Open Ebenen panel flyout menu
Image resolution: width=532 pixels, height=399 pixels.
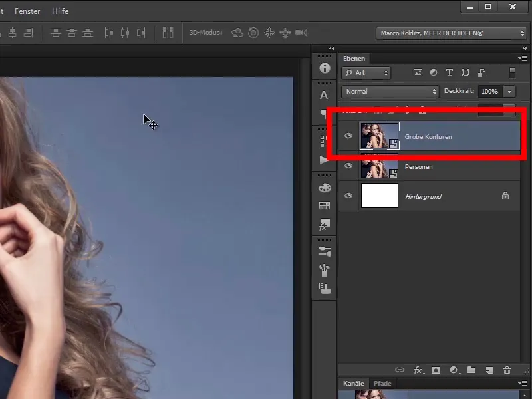tap(523, 59)
